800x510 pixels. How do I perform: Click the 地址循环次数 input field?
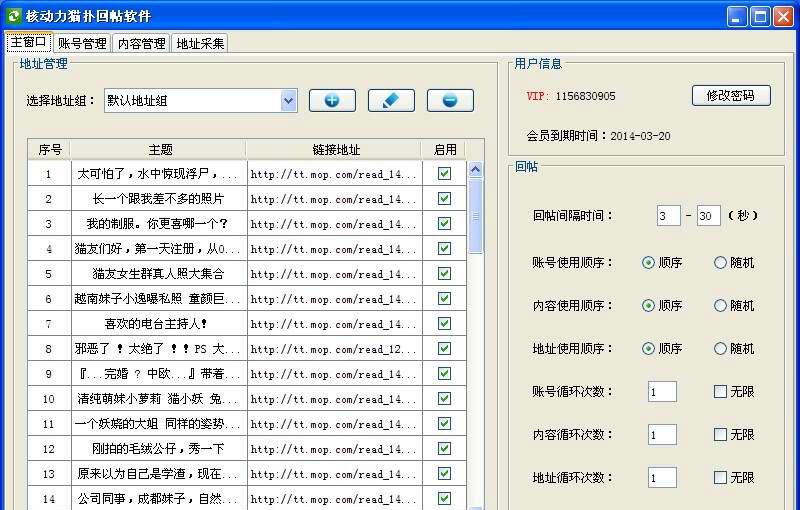pyautogui.click(x=662, y=477)
